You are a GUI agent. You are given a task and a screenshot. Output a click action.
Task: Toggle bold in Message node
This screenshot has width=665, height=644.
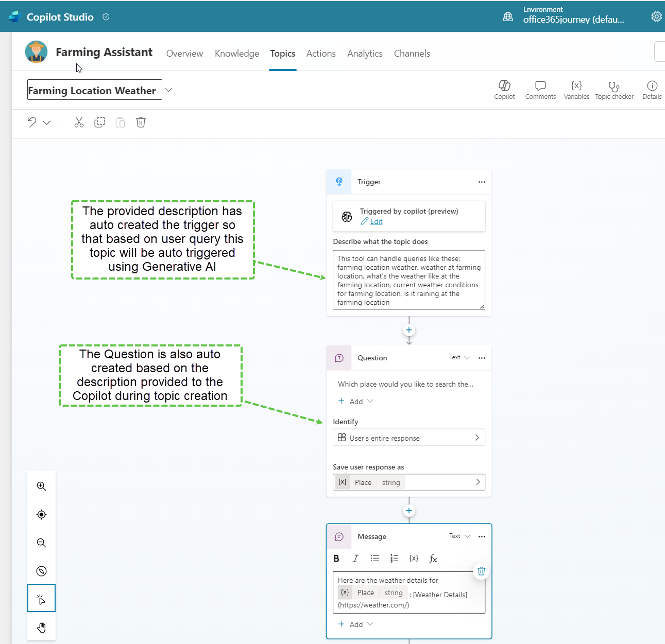click(336, 559)
